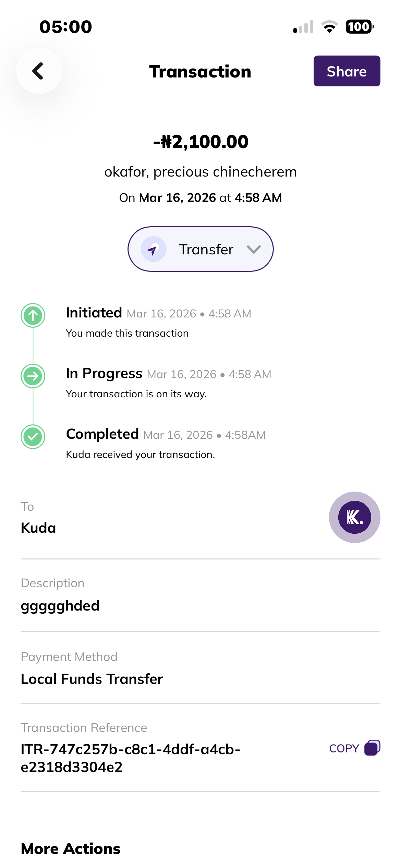Tap the More Actions heading

[71, 849]
